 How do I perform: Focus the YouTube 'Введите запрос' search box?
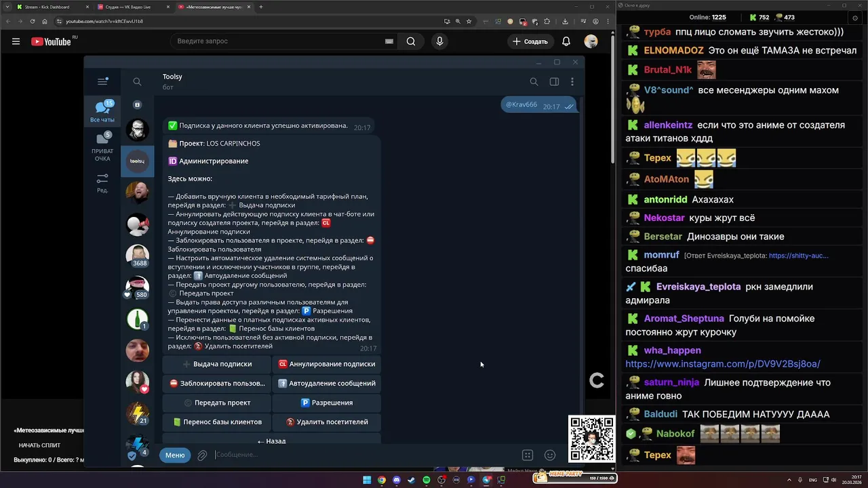coord(278,41)
